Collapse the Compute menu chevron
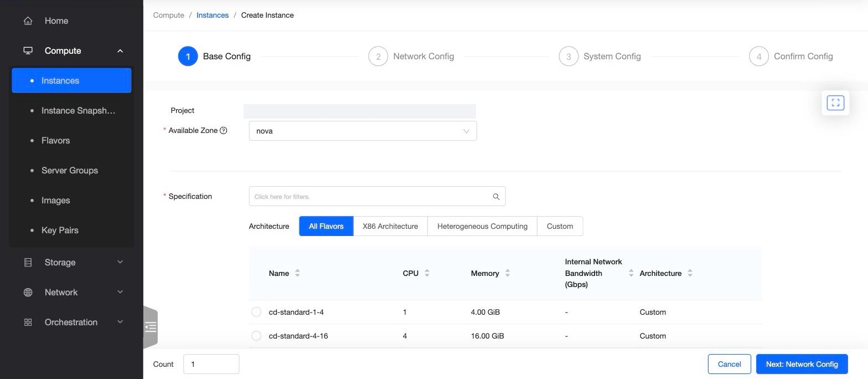The height and width of the screenshot is (379, 868). [x=120, y=51]
